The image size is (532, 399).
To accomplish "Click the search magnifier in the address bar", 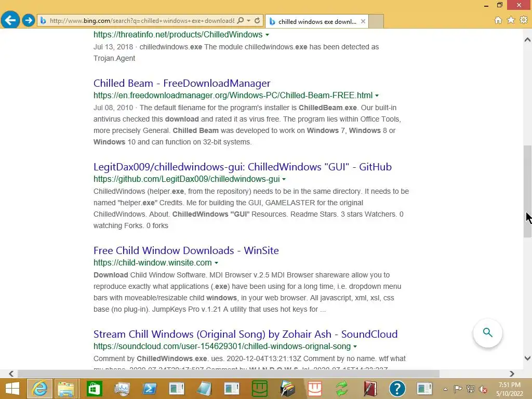I will [x=240, y=21].
